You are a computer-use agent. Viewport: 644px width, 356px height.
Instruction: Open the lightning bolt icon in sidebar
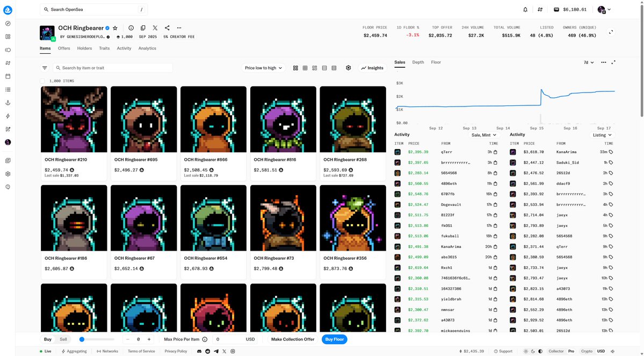[x=8, y=116]
